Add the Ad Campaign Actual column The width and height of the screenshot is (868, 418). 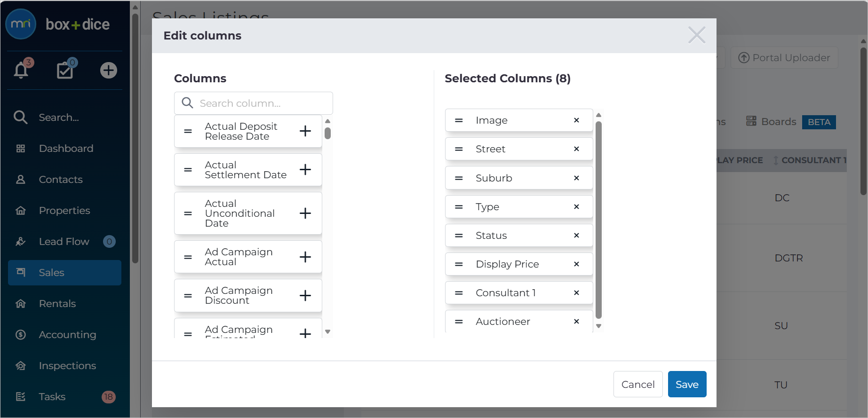pyautogui.click(x=305, y=257)
